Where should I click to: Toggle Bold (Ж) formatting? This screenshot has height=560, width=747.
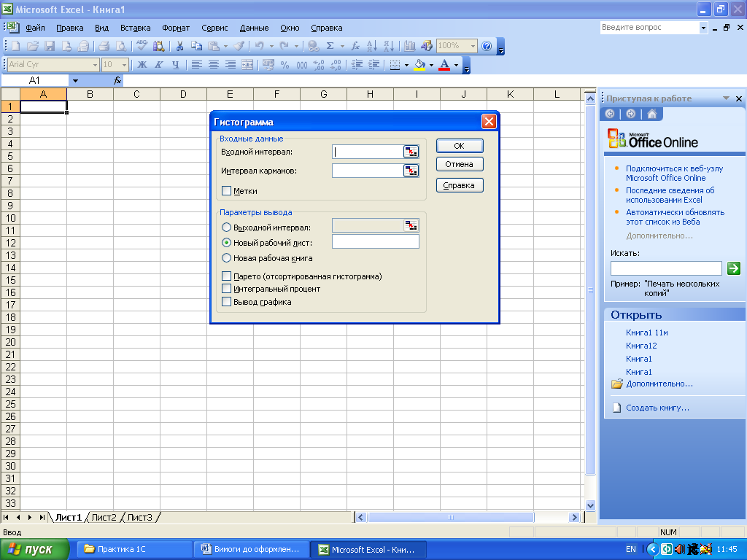142,64
